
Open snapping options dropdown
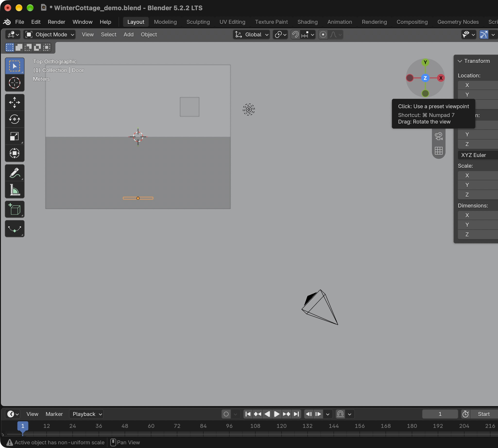point(308,35)
